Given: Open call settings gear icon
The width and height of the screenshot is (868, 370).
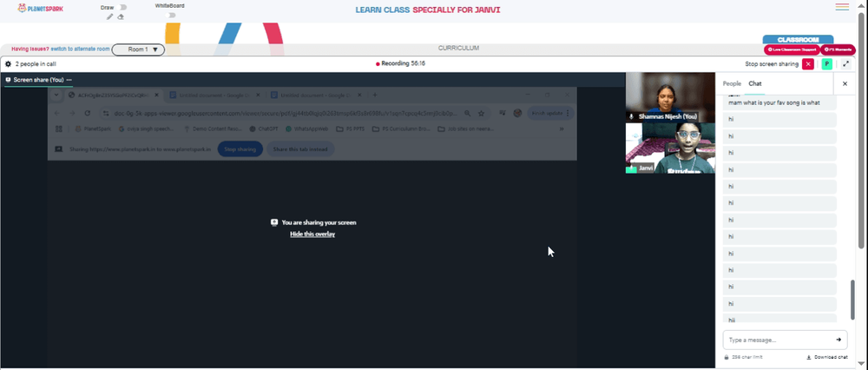Looking at the screenshot, I should (9, 64).
